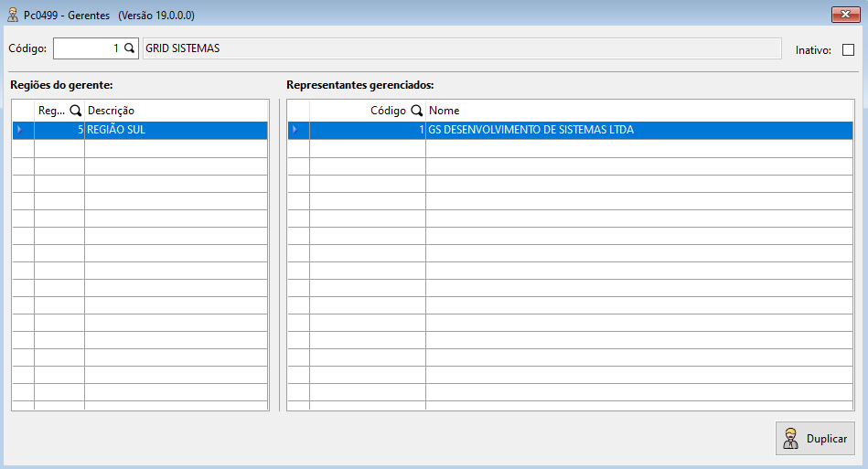
Task: Select GS DESENVOLVIMENTO DE SISTEMAS LTDA cell
Action: [638, 130]
